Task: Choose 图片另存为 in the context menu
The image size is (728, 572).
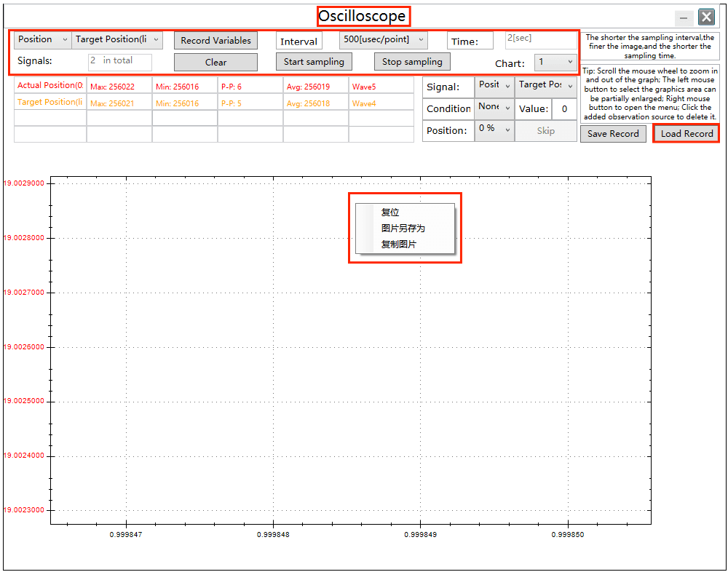Action: [x=403, y=229]
